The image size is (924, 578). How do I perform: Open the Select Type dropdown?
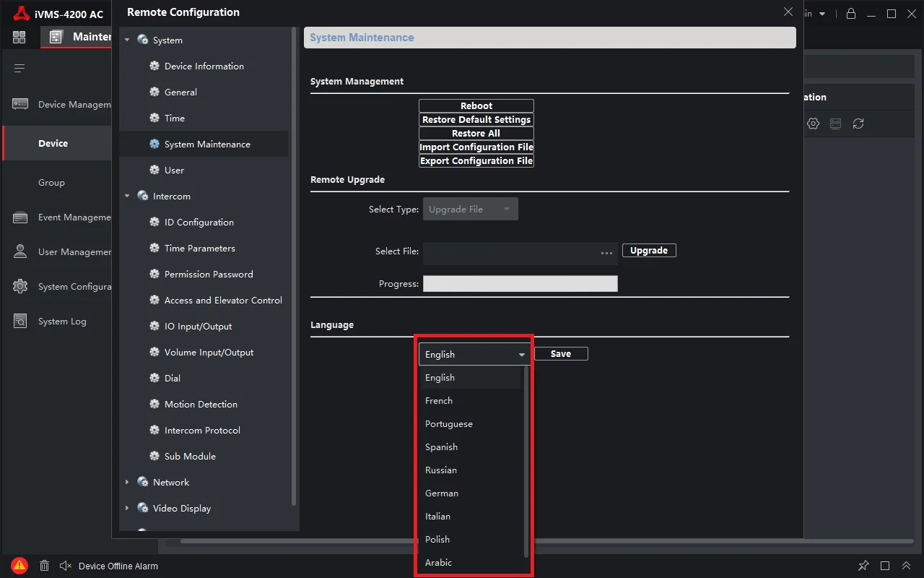tap(471, 210)
